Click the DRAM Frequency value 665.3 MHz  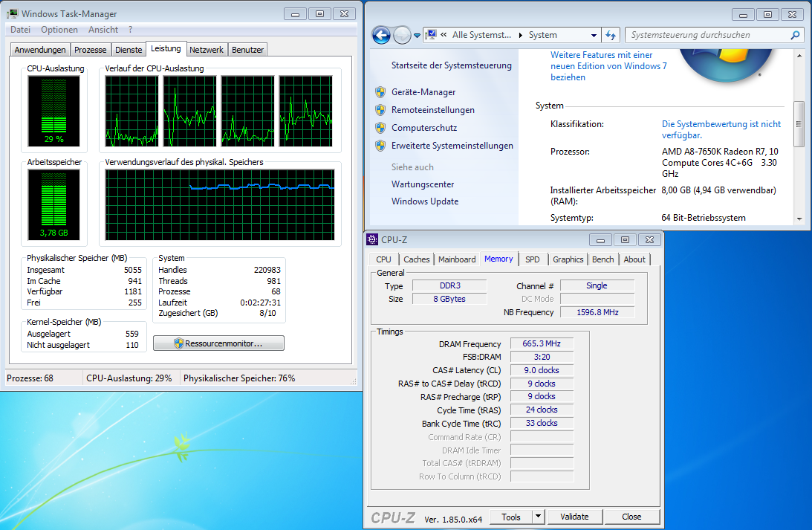542,343
